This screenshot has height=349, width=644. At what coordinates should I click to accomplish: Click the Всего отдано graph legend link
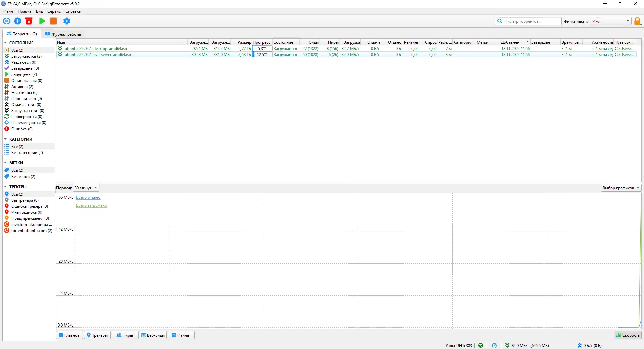tap(88, 197)
